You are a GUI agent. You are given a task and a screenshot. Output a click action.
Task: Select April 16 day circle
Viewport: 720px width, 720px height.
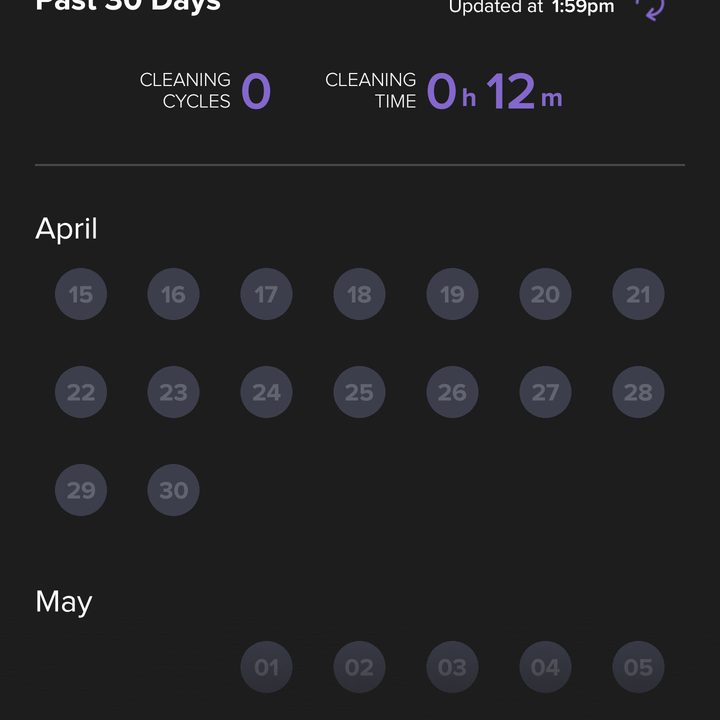(x=174, y=294)
